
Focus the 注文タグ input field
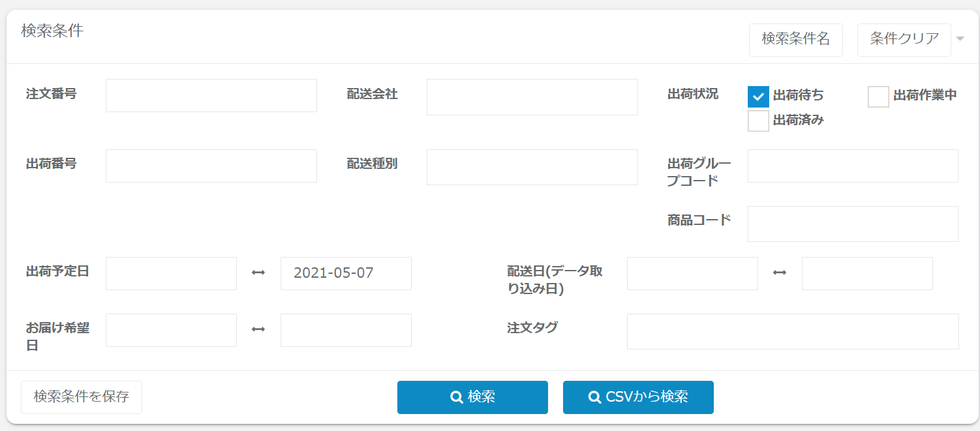click(793, 331)
